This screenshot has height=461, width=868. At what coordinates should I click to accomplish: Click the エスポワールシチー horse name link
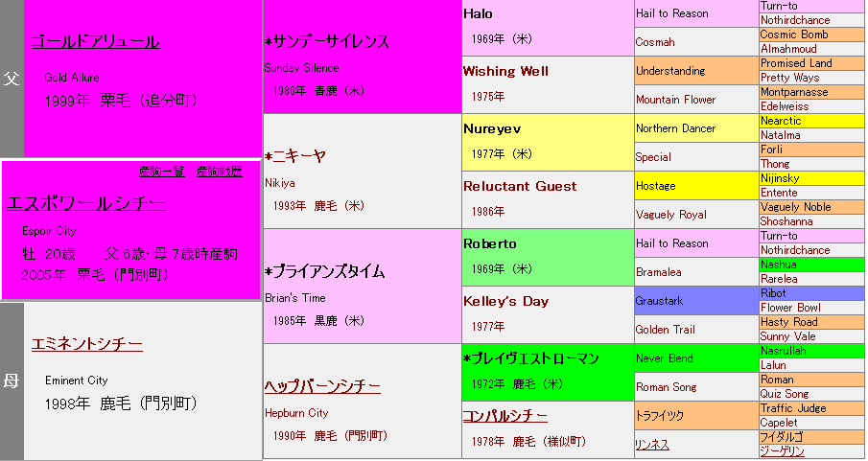[86, 203]
